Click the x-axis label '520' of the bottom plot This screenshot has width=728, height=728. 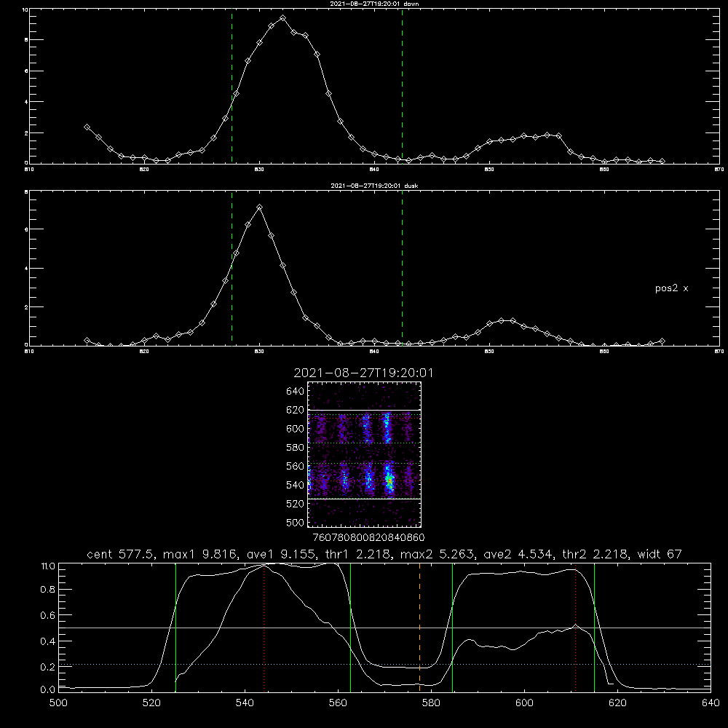pyautogui.click(x=151, y=703)
